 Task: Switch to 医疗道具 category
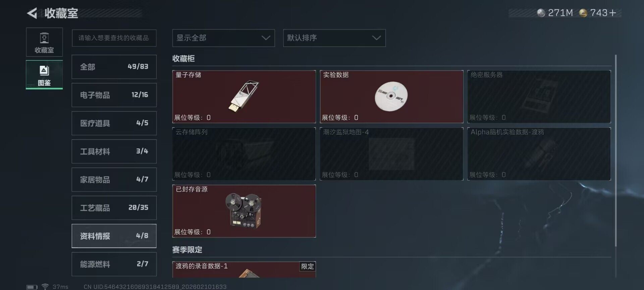pyautogui.click(x=114, y=123)
